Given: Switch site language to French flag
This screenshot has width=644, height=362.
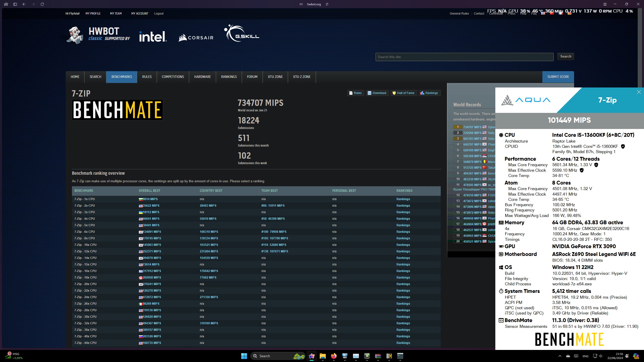Looking at the screenshot, I should point(561,14).
